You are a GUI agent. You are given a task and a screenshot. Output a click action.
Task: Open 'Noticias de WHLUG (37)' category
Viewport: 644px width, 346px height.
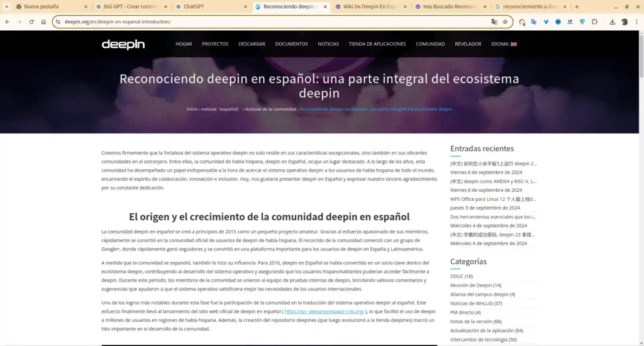click(476, 303)
